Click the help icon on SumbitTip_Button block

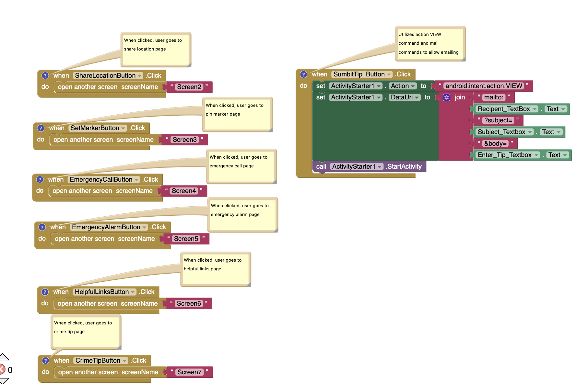[304, 74]
